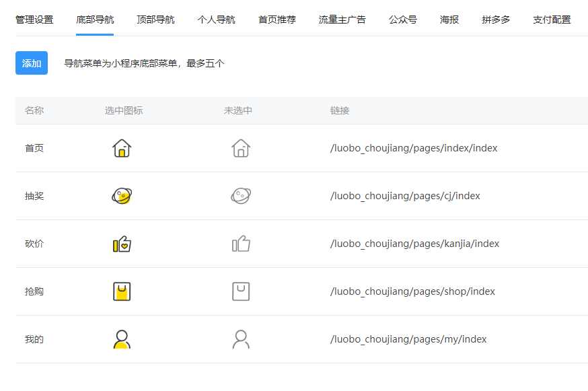
Task: Click the selected yellow person icon for 我的
Action: [122, 339]
